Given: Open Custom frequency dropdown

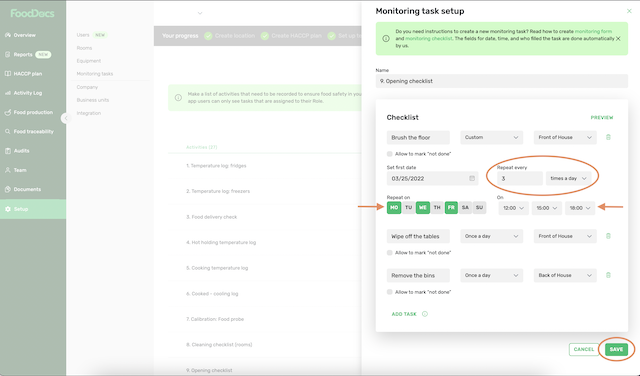Looking at the screenshot, I should [x=491, y=137].
